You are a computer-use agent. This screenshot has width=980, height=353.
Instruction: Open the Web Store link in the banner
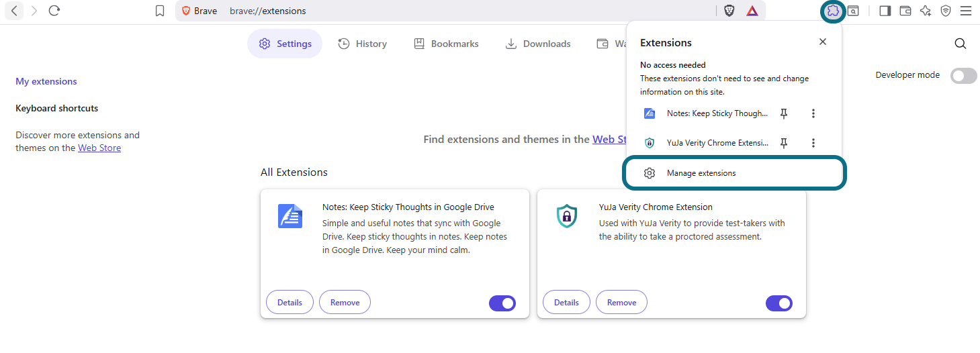pos(609,139)
